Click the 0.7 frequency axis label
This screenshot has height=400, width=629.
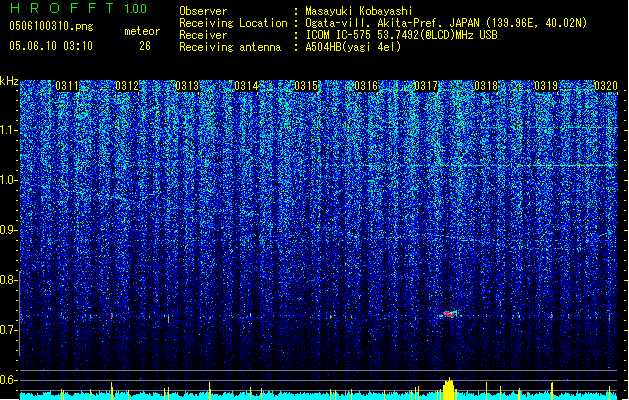point(8,330)
